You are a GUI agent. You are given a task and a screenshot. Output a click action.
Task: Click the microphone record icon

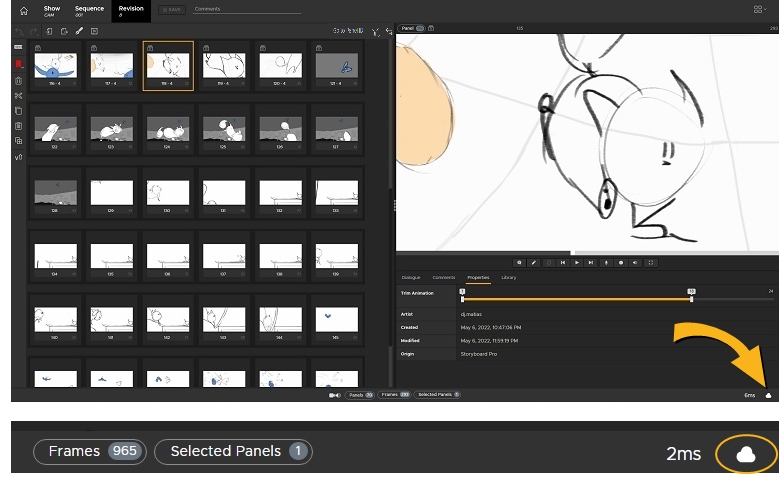[605, 262]
